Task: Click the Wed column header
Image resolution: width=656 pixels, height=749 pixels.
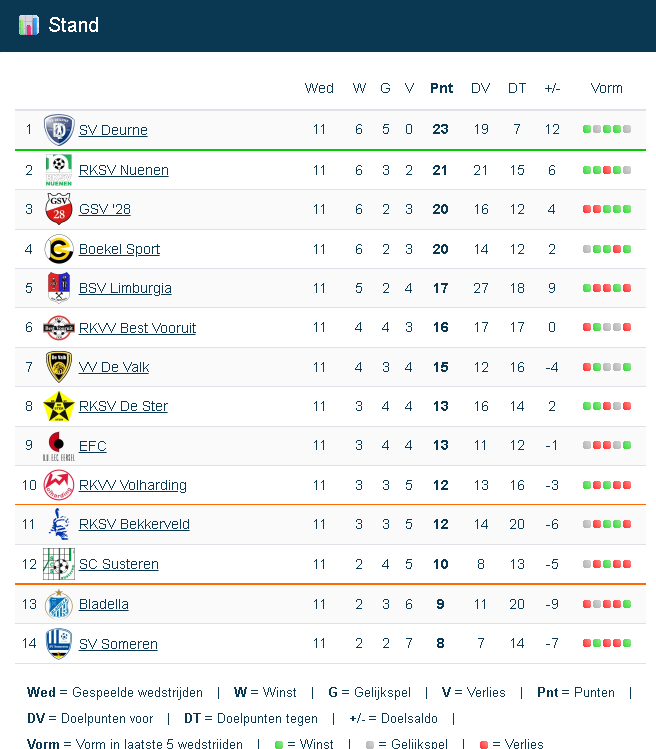Action: (x=319, y=88)
